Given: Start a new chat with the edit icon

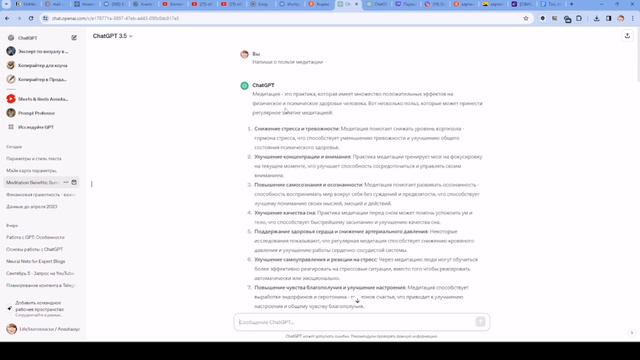Looking at the screenshot, I should (74, 38).
